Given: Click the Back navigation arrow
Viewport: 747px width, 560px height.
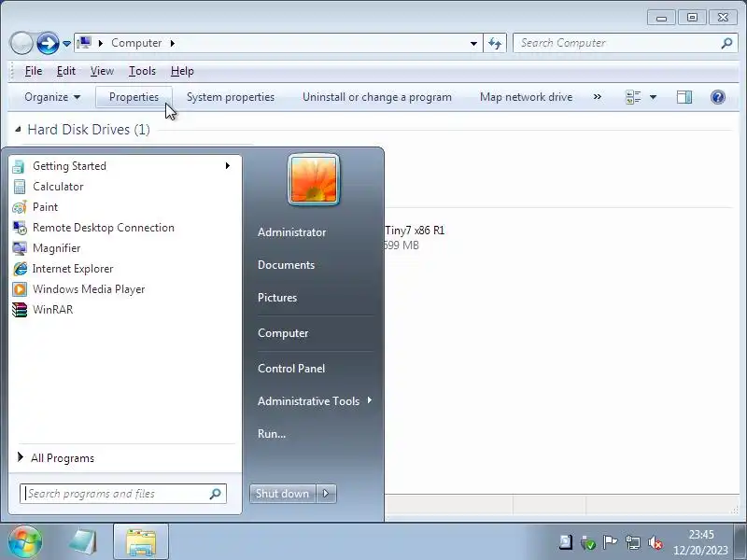Looking at the screenshot, I should (21, 43).
